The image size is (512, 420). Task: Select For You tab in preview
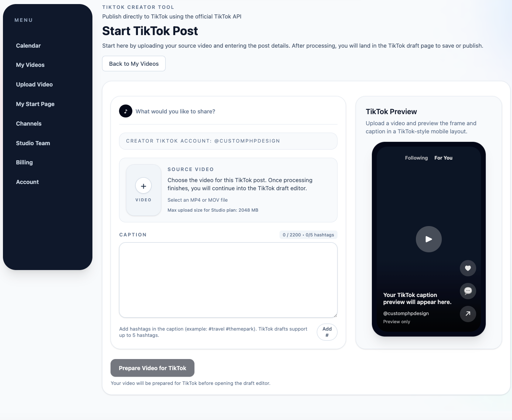443,158
